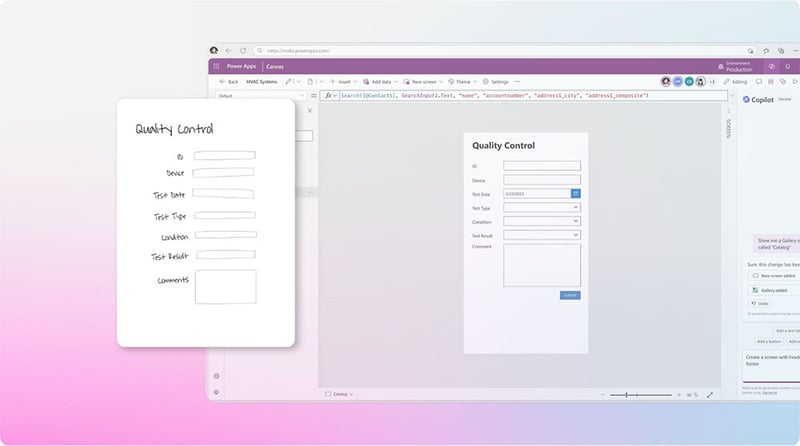Click the toolbar overflow ellipsis
800x446 pixels.
[x=517, y=82]
